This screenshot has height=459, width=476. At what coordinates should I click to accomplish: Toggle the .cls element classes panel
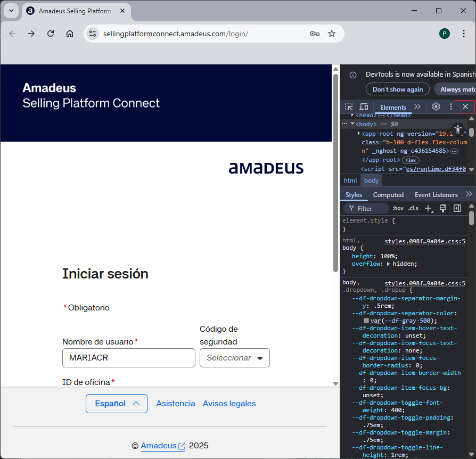413,208
